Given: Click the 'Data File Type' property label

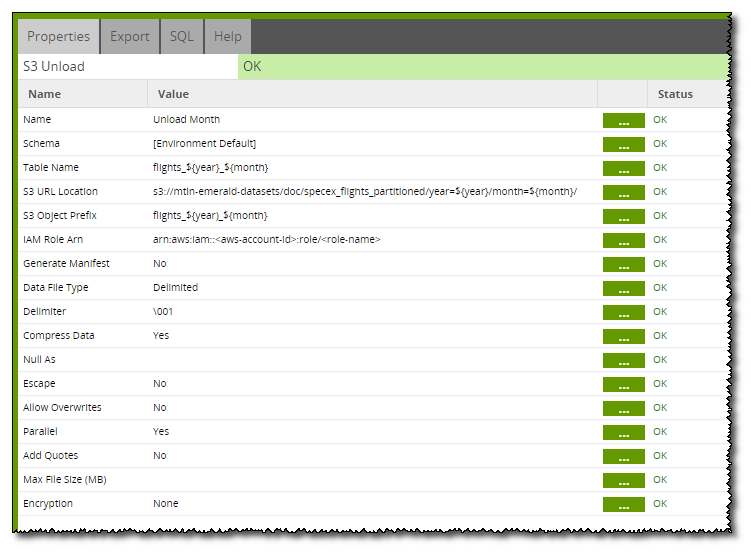Looking at the screenshot, I should click(56, 287).
